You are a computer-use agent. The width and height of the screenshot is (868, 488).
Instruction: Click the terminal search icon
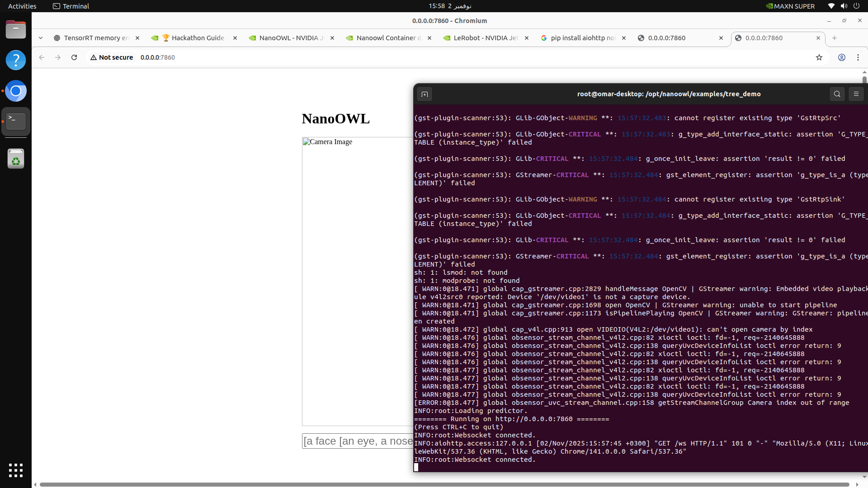[x=837, y=94]
